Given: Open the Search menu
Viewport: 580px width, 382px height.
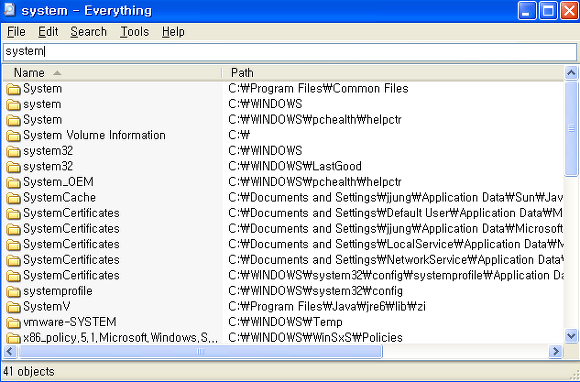Looking at the screenshot, I should tap(88, 32).
